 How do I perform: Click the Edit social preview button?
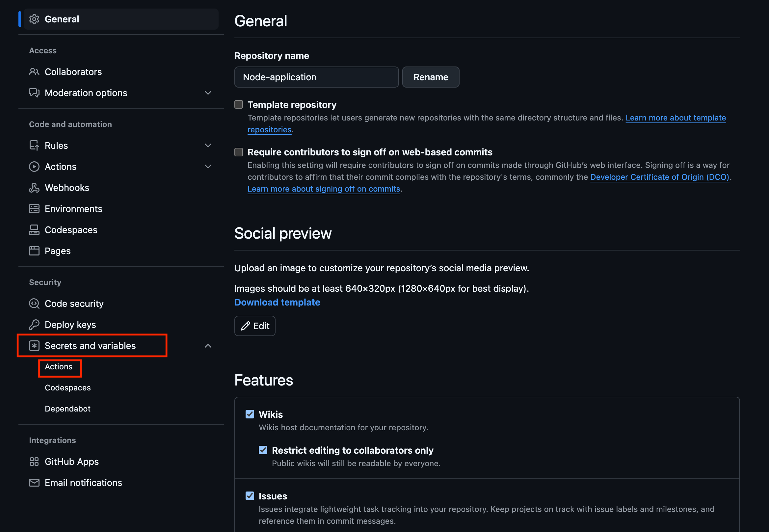click(x=255, y=326)
